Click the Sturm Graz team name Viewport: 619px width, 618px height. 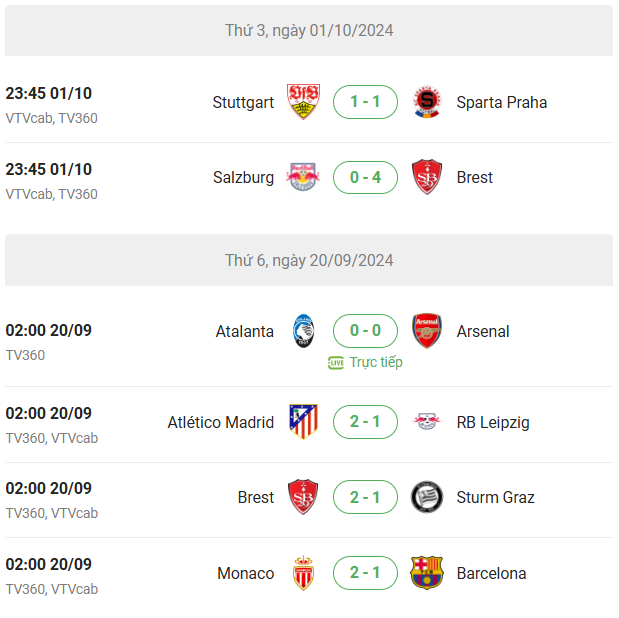tap(495, 497)
